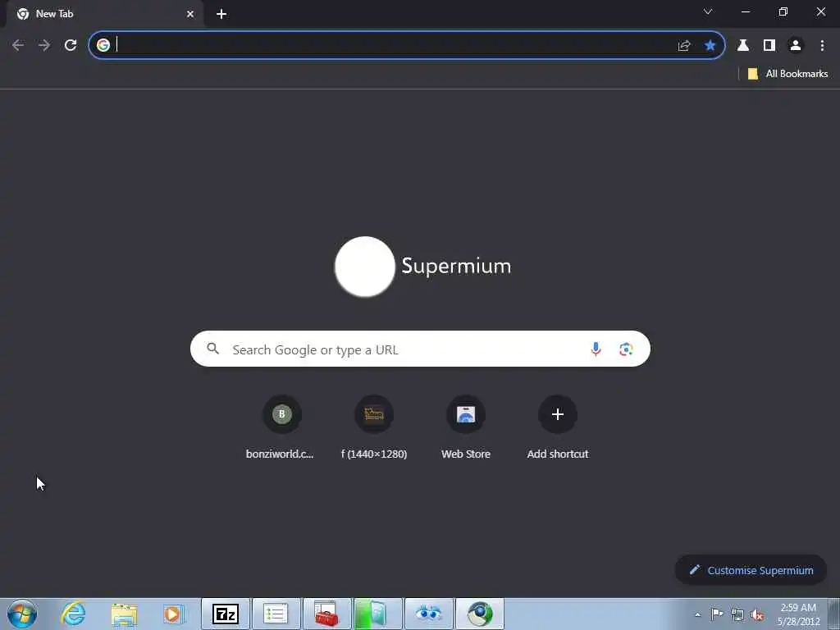Expand the tab search chevron
This screenshot has width=840, height=630.
(708, 11)
